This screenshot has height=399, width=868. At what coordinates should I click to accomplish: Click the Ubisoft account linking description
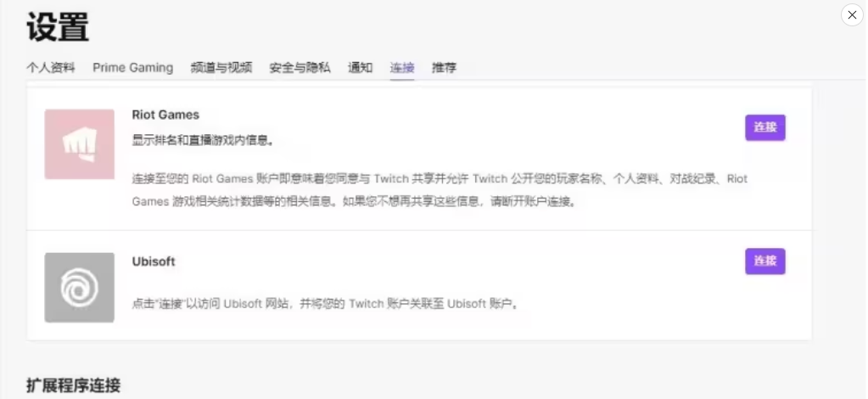[x=325, y=304]
